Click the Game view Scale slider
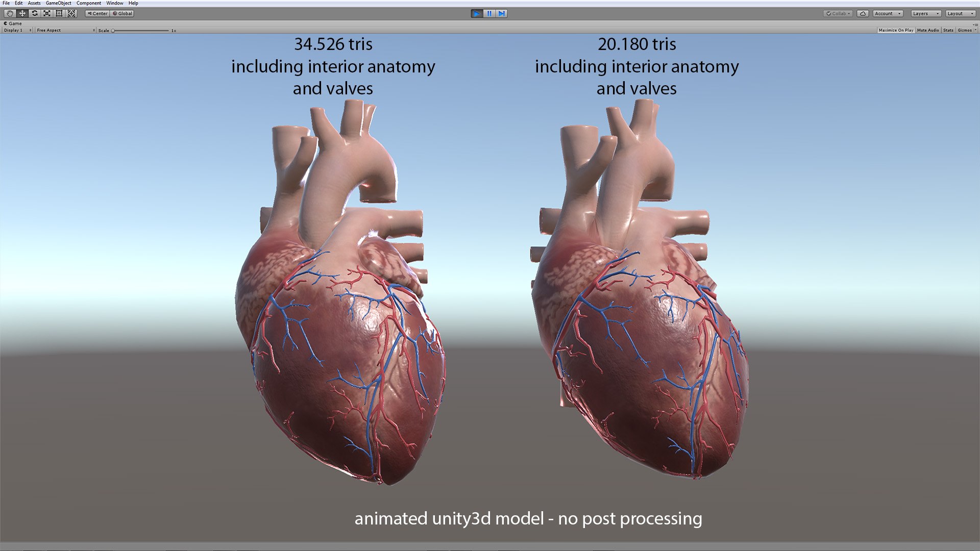The image size is (980, 551). pos(140,31)
